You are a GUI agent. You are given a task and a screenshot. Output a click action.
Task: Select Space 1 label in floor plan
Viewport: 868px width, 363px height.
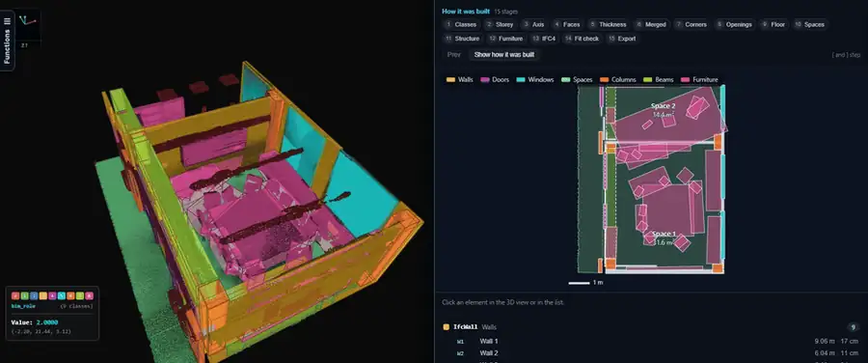(x=664, y=234)
